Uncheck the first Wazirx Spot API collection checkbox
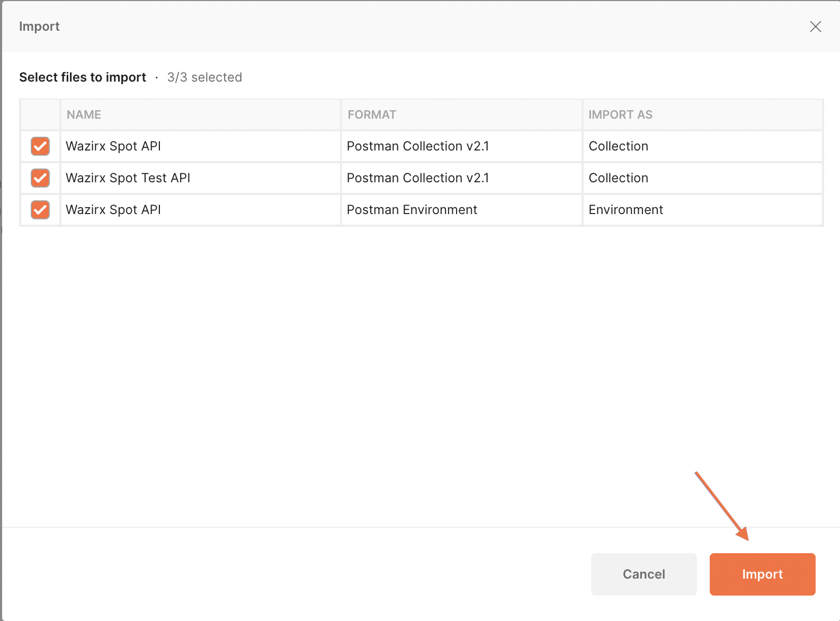This screenshot has height=621, width=840. click(40, 146)
